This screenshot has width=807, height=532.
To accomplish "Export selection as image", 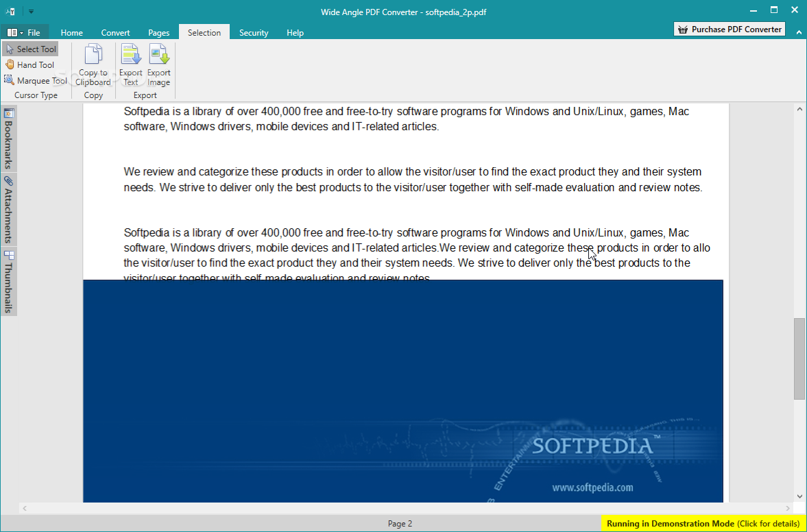I will [x=158, y=65].
